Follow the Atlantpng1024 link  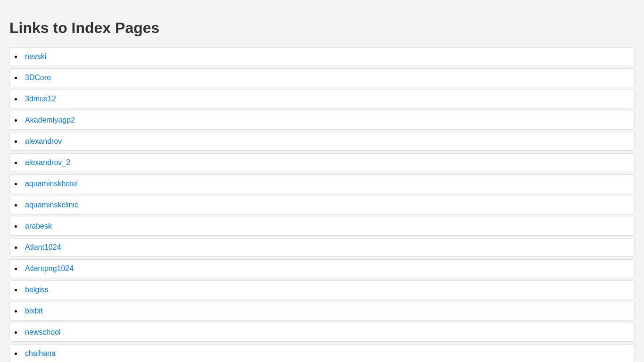pos(49,269)
